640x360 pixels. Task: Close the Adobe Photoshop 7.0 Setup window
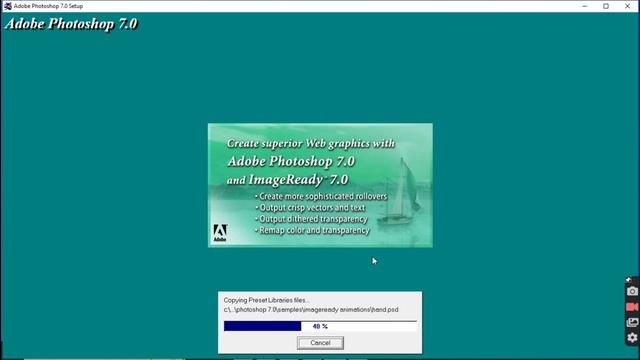coord(627,6)
